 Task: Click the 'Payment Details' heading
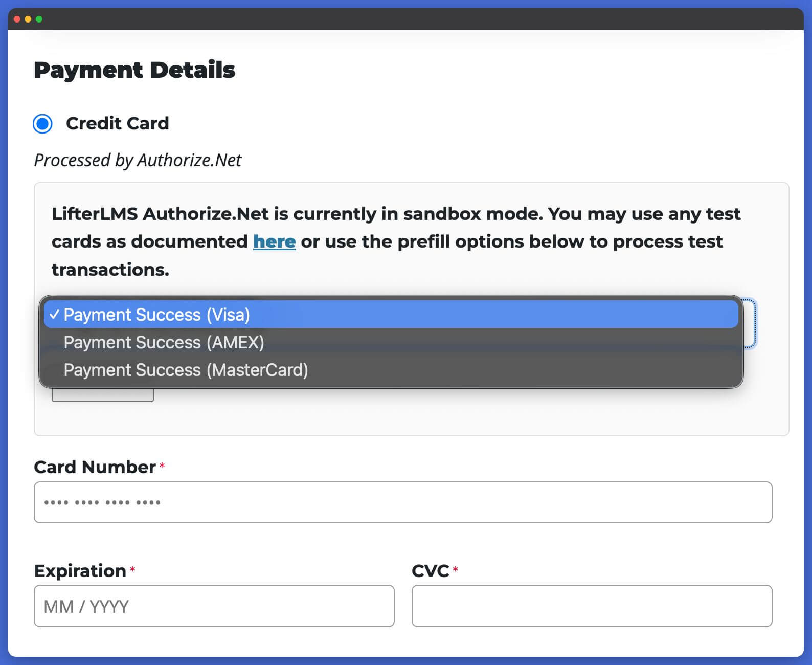point(134,70)
